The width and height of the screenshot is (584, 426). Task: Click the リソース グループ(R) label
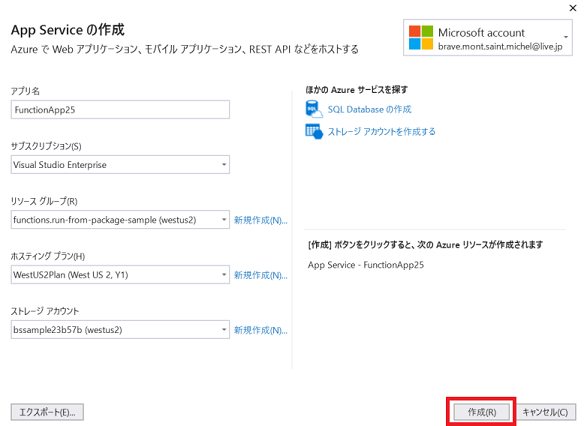point(44,201)
